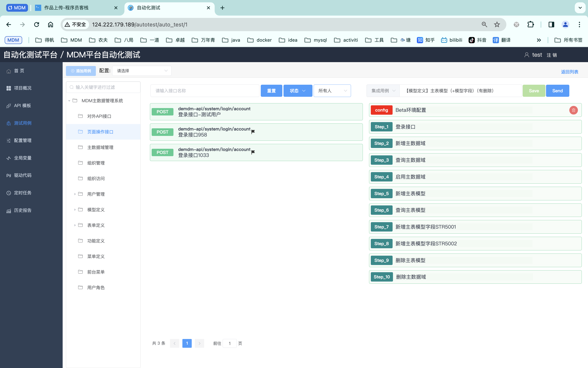The height and width of the screenshot is (368, 588).
Task: Open the 知乎 bookmark
Action: (x=426, y=40)
